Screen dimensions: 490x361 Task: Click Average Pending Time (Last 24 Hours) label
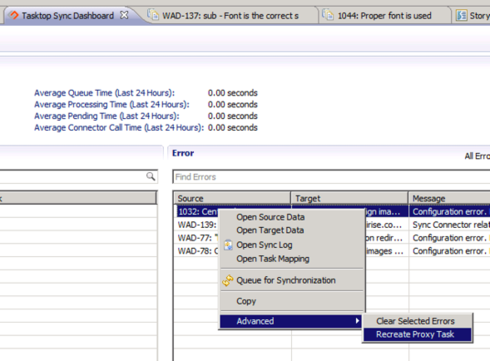107,116
